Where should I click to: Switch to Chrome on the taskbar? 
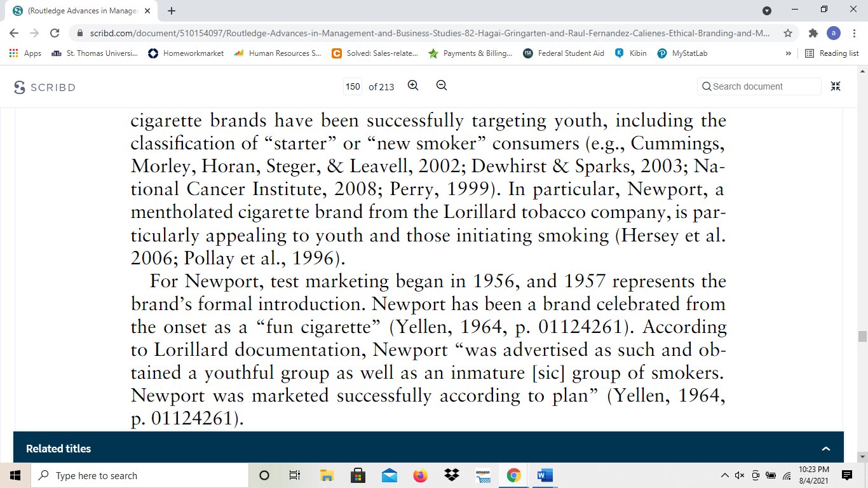[514, 475]
